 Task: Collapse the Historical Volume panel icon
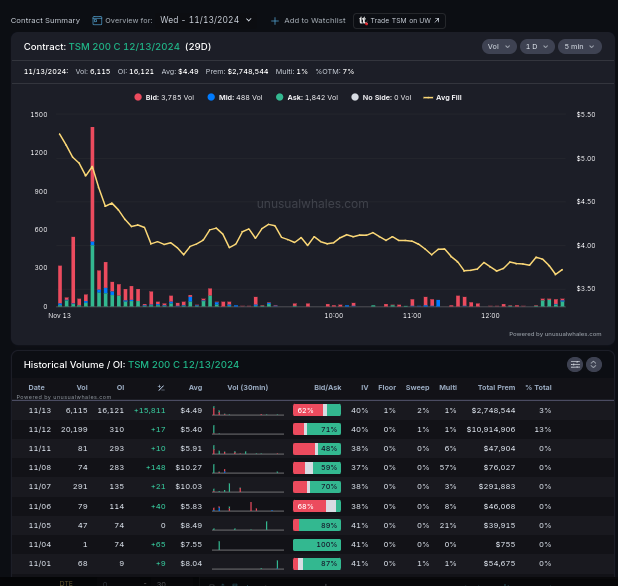(x=594, y=365)
